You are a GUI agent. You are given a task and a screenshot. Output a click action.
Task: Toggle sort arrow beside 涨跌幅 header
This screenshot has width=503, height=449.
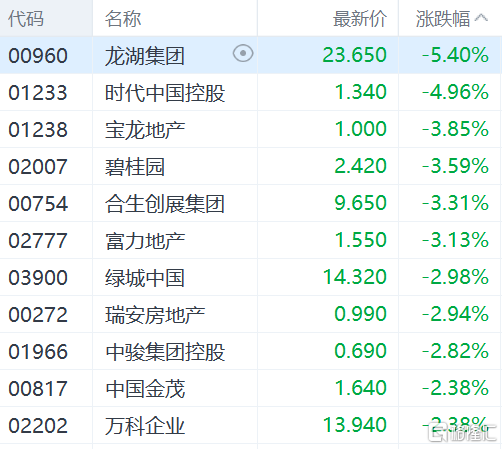[481, 18]
